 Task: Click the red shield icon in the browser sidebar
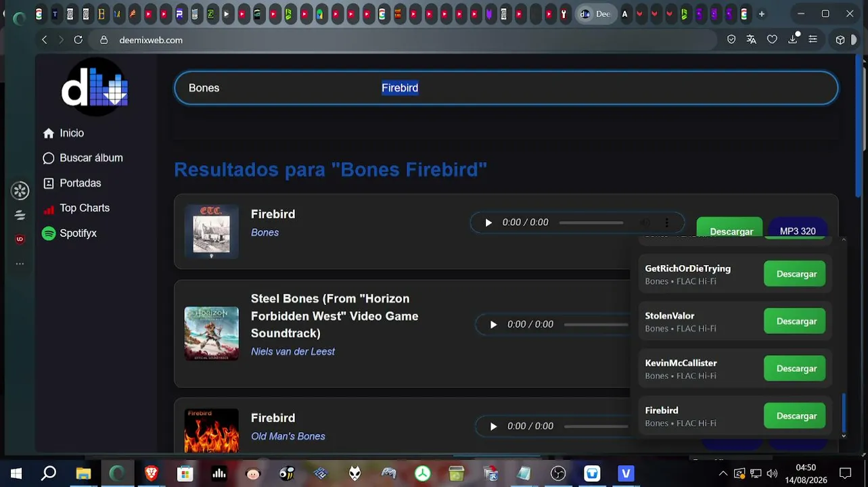pos(20,239)
